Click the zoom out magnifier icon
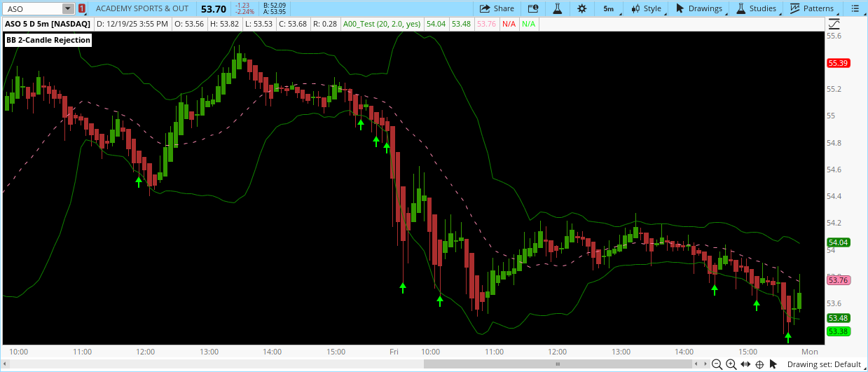This screenshot has width=868, height=372. pos(717,364)
